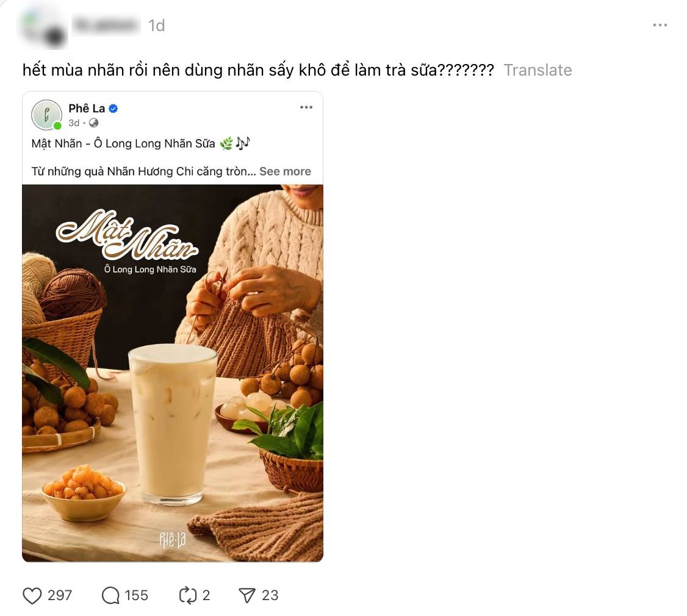View the 155 replies count
Image resolution: width=687 pixels, height=616 pixels.
pyautogui.click(x=136, y=595)
